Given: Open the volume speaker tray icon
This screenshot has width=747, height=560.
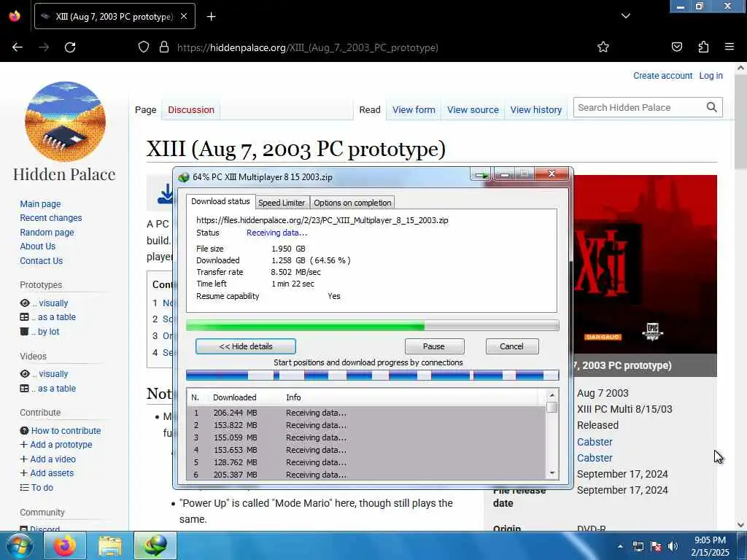Looking at the screenshot, I should coord(673,547).
